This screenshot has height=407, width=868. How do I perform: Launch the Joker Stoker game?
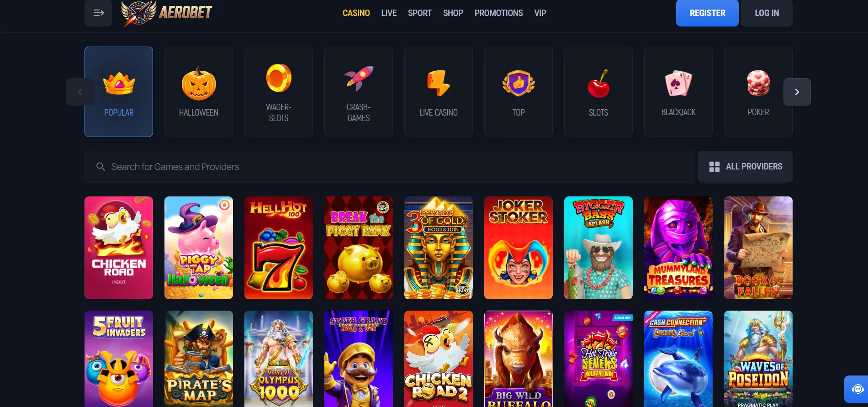click(x=519, y=248)
